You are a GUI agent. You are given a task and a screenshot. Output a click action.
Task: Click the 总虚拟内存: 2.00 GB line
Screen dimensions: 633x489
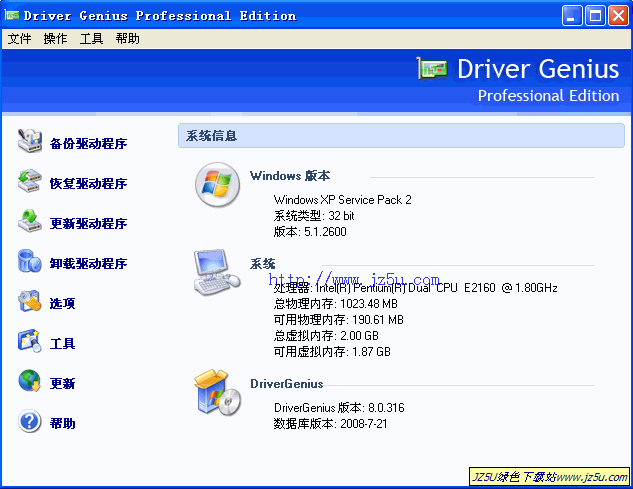[326, 336]
